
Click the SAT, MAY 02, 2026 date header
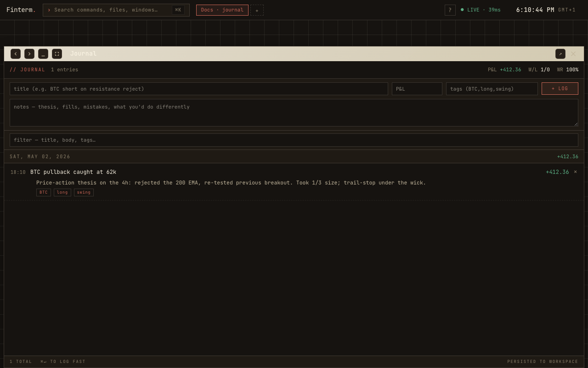[x=40, y=157]
